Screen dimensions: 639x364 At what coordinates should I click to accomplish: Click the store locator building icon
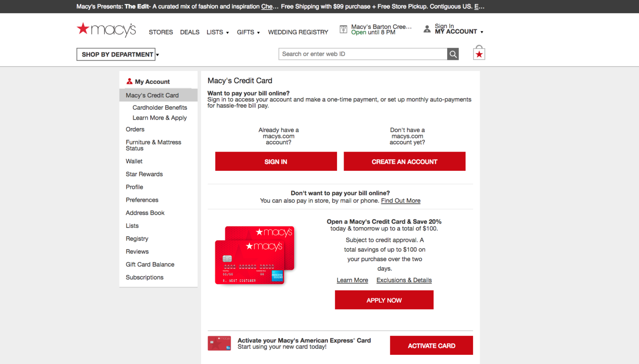click(343, 29)
